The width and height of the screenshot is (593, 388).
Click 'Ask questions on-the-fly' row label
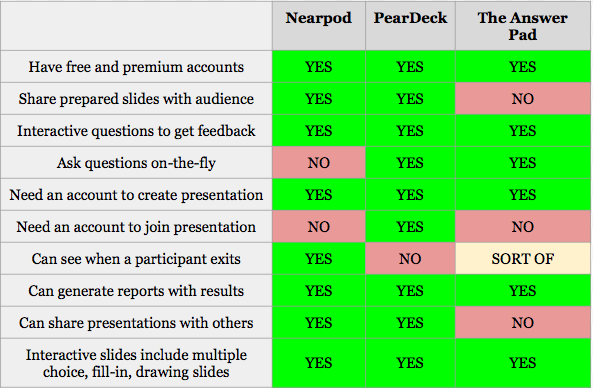pyautogui.click(x=136, y=163)
